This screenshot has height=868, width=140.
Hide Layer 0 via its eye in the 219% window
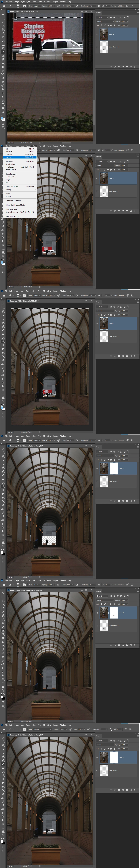click(98, 34)
